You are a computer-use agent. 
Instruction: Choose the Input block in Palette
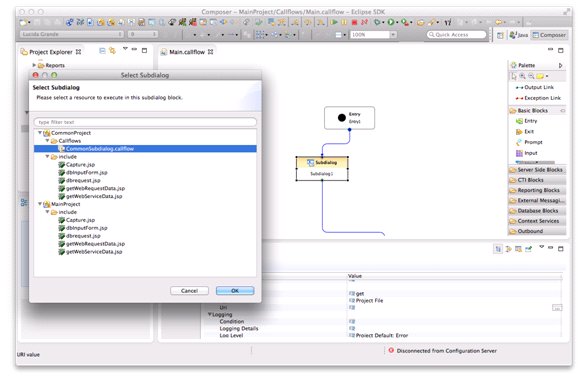tap(526, 153)
